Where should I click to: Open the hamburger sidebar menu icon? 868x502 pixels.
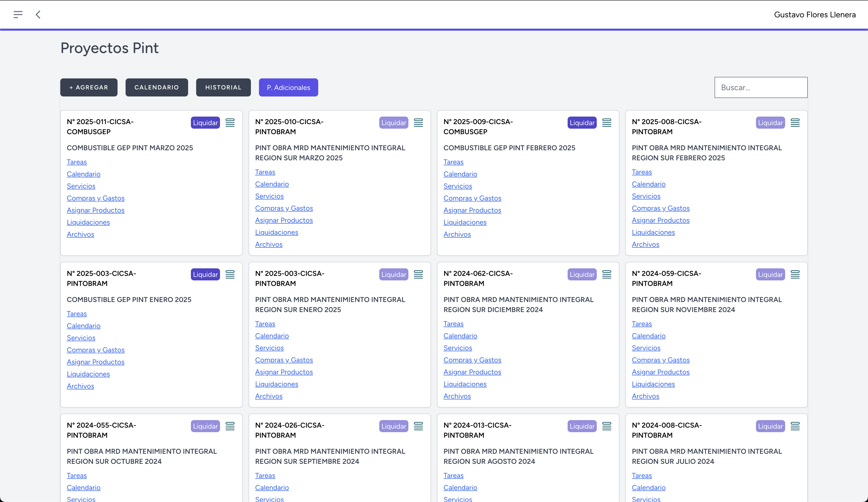[x=18, y=15]
